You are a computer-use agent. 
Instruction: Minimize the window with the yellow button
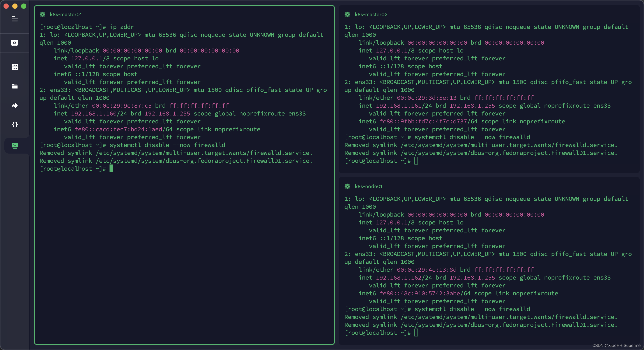pyautogui.click(x=15, y=6)
